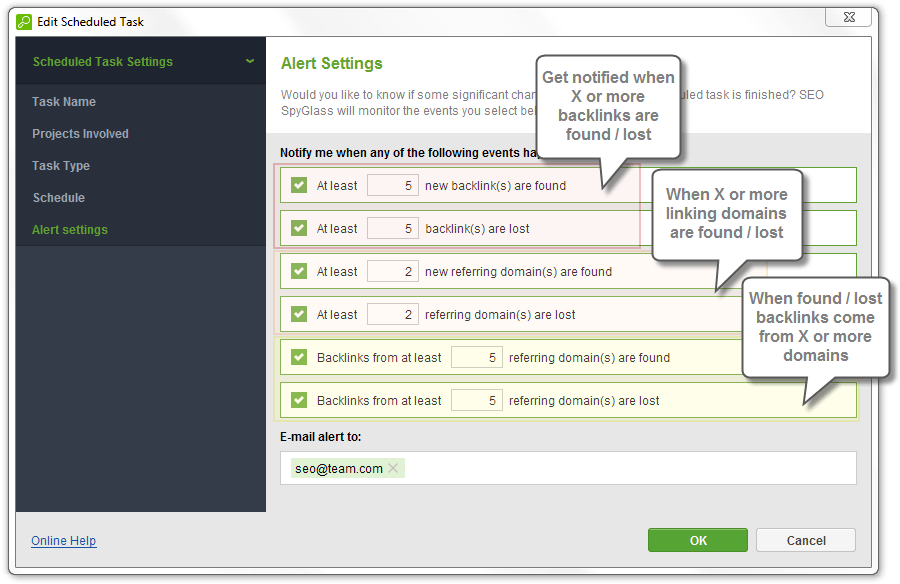The image size is (900, 584).
Task: Click the E-mail alert to input box
Action: tap(568, 468)
